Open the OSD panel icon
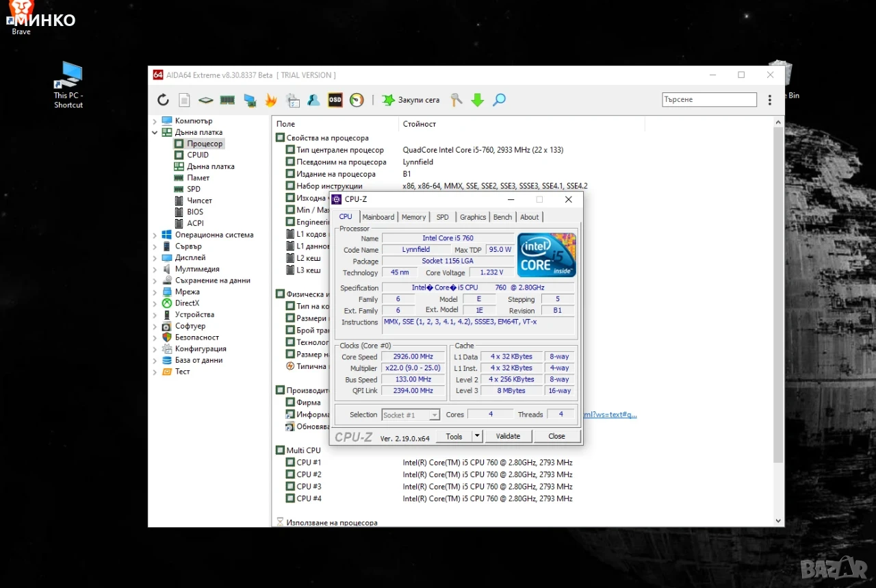Viewport: 876px width, 588px height. (335, 100)
